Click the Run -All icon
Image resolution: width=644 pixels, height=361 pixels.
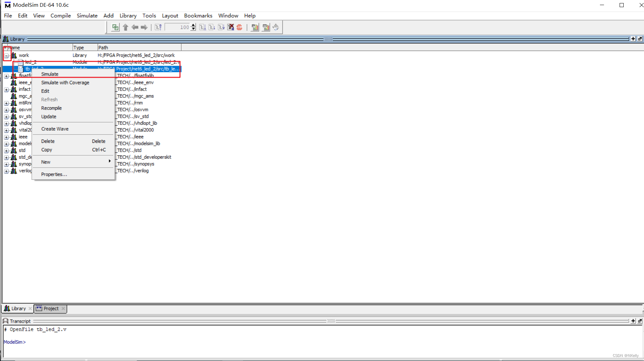(x=221, y=27)
